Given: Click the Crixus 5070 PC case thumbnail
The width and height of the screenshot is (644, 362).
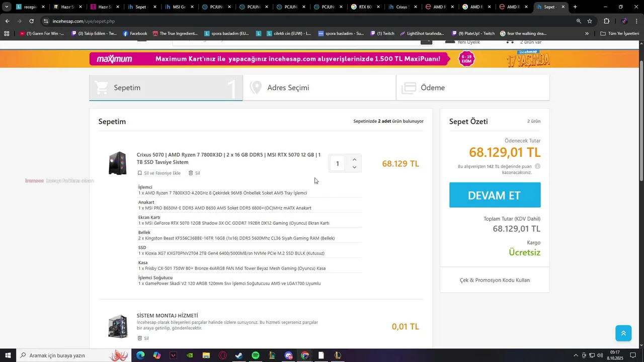Looking at the screenshot, I should click(x=118, y=163).
